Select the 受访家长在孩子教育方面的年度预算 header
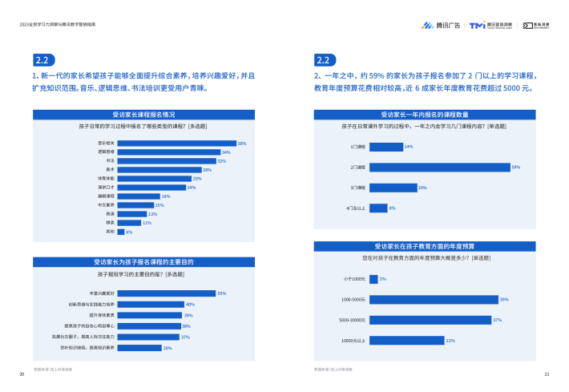569x392 pixels. [425, 246]
